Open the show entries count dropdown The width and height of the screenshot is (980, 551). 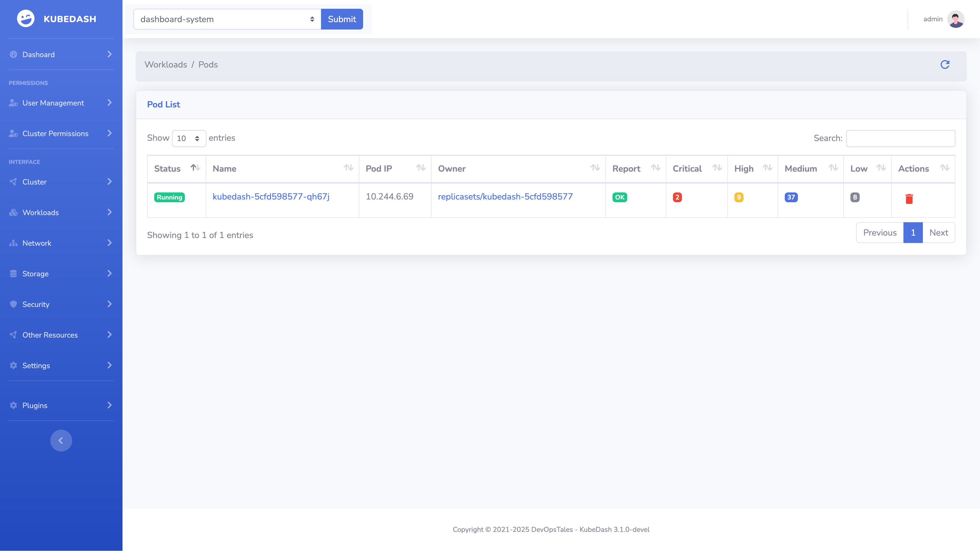click(189, 138)
